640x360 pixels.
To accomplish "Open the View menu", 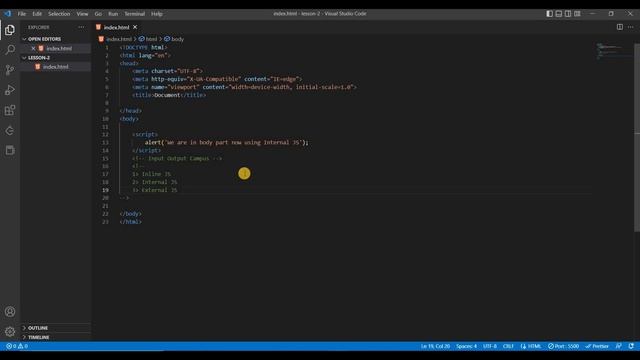I will 82,13.
